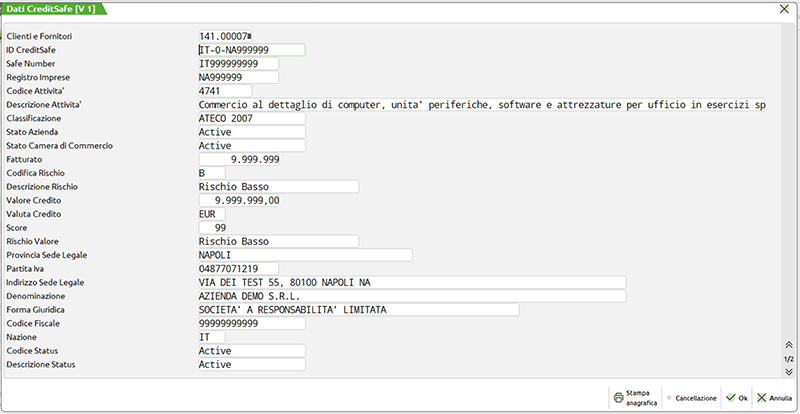The height and width of the screenshot is (414, 800).
Task: Click the Denominazione field with AZIENDA DEMO S.R.L.
Action: pyautogui.click(x=411, y=296)
